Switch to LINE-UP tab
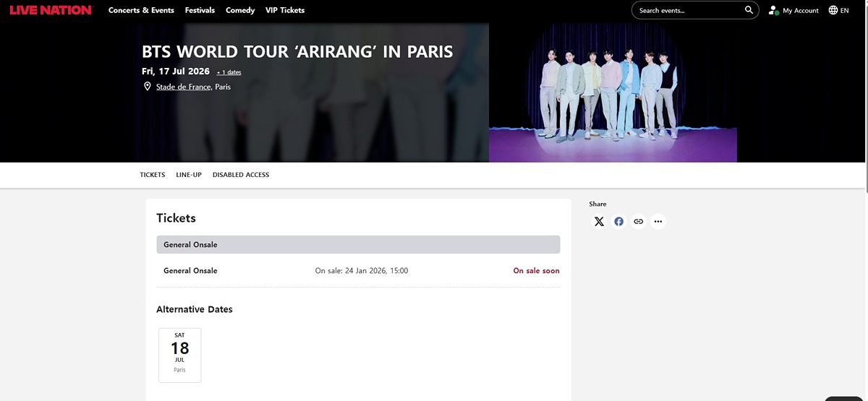The image size is (868, 401). (189, 175)
